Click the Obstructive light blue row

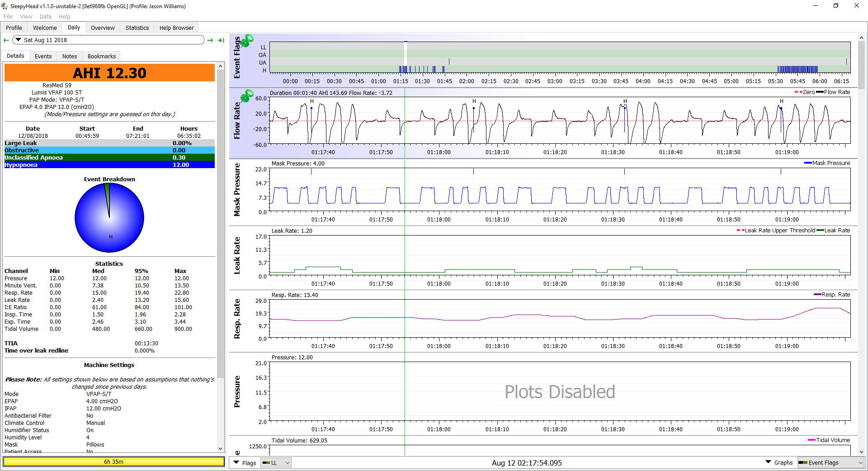coord(109,151)
